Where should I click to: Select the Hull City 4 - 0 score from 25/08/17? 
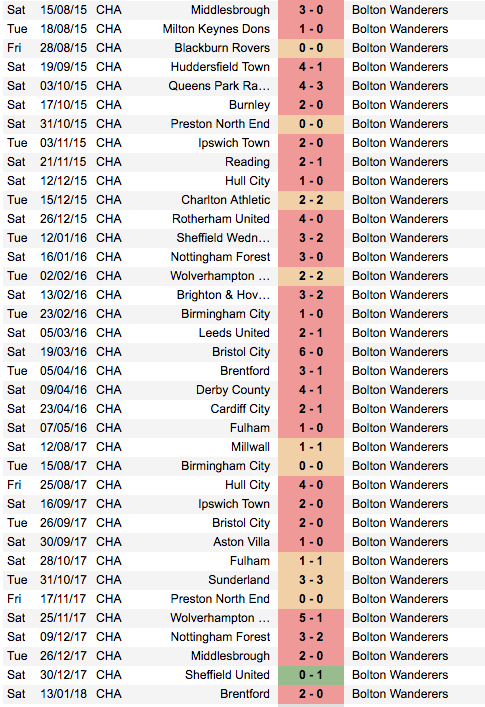coord(311,485)
